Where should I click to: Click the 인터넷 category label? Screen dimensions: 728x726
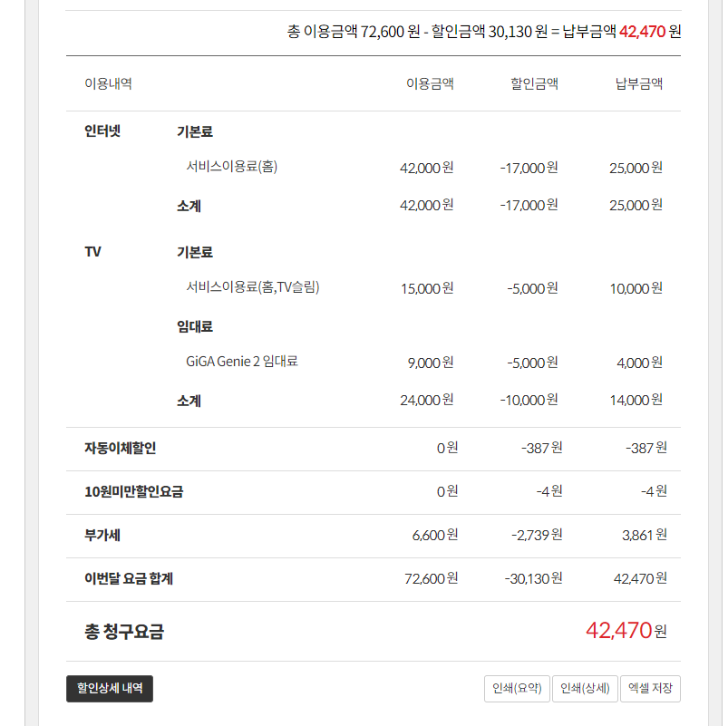point(102,131)
